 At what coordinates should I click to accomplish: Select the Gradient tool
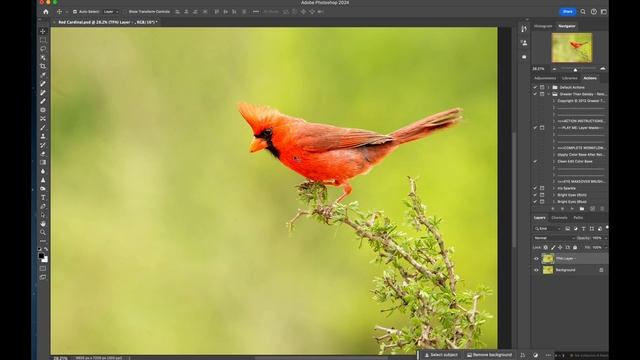coord(43,162)
